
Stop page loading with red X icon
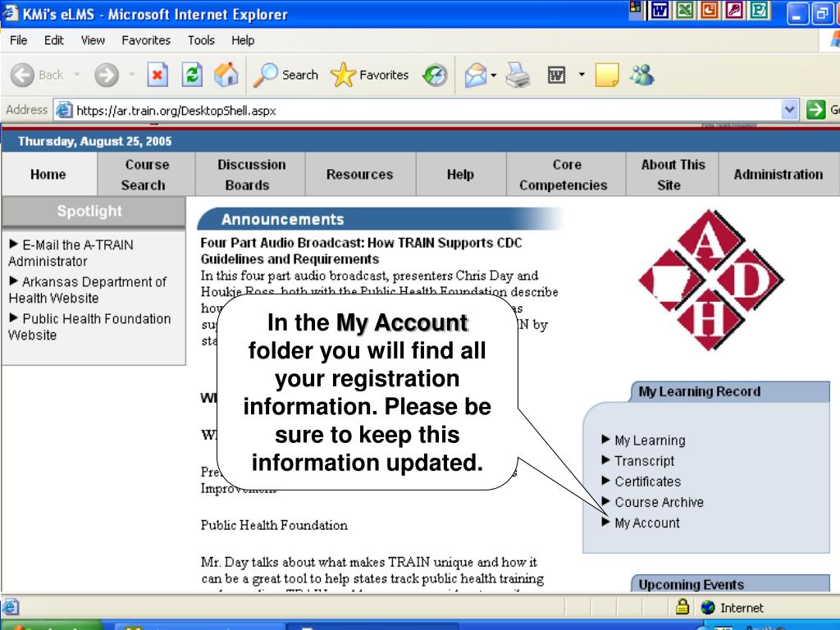[x=157, y=75]
